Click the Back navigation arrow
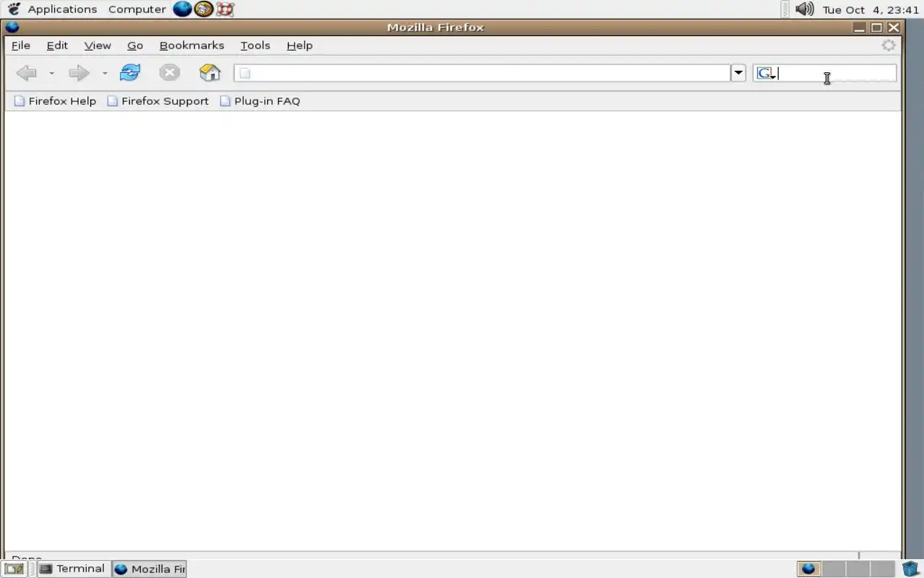This screenshot has width=924, height=578. click(x=27, y=73)
